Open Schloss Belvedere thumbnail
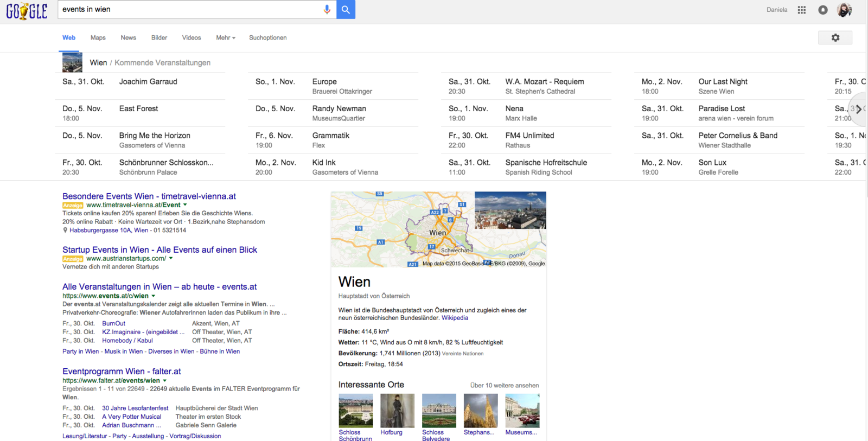 (439, 411)
